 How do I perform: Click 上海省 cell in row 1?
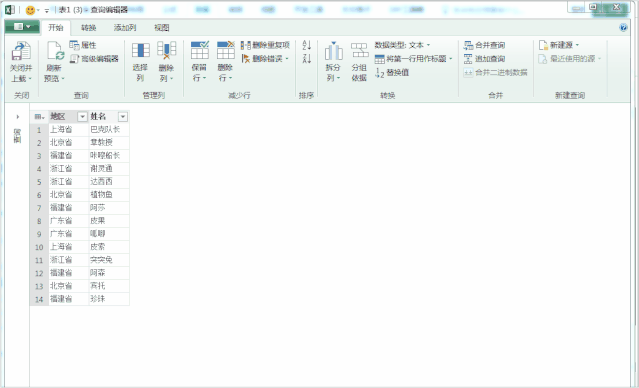click(68, 130)
